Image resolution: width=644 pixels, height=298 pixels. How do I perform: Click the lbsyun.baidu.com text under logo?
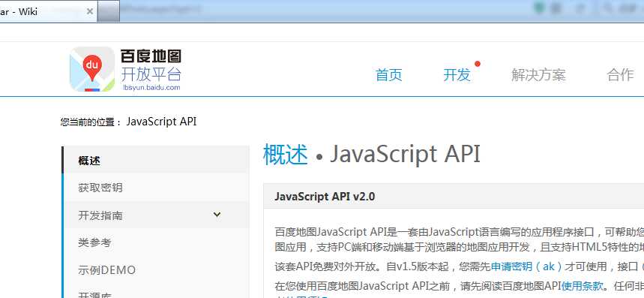(151, 87)
